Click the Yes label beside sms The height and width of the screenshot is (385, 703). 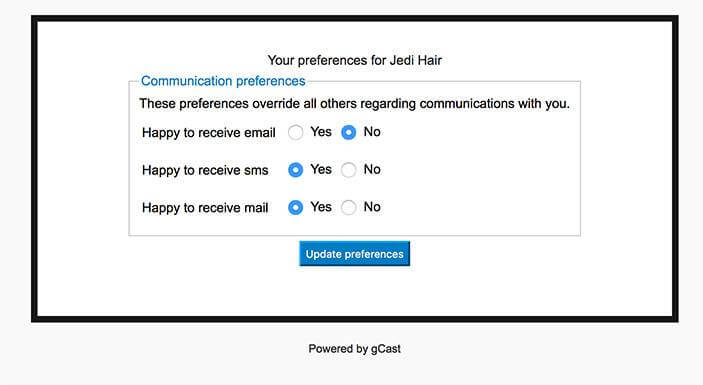click(x=321, y=169)
